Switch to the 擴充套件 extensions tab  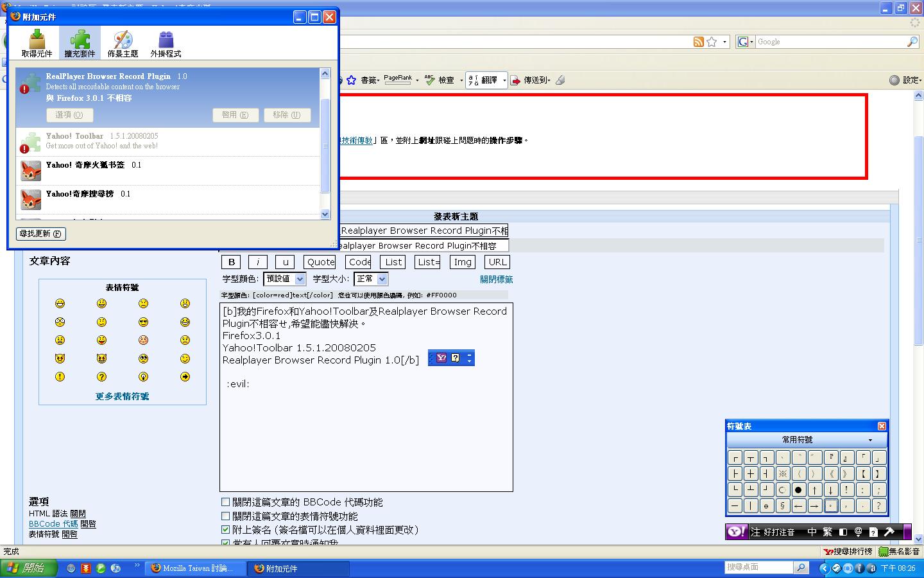point(80,43)
